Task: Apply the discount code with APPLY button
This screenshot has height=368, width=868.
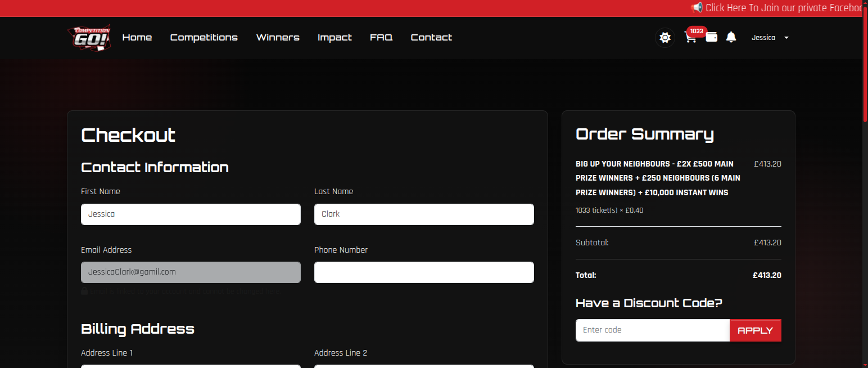Action: (756, 330)
